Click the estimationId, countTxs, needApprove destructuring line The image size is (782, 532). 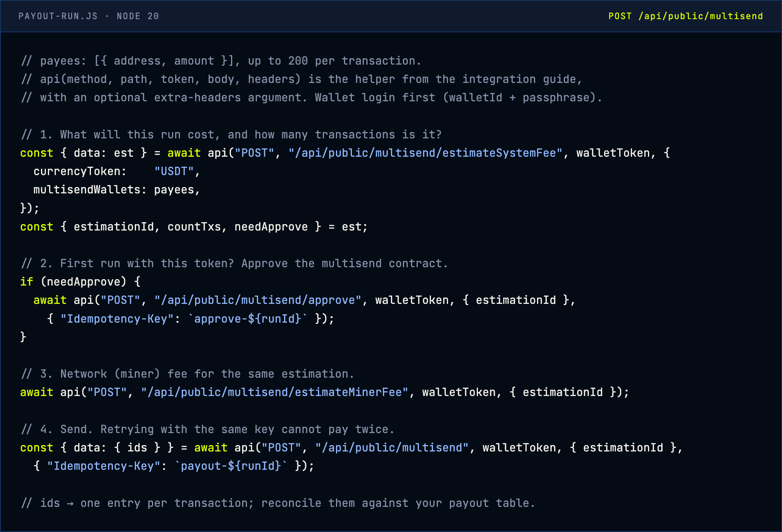tap(194, 227)
